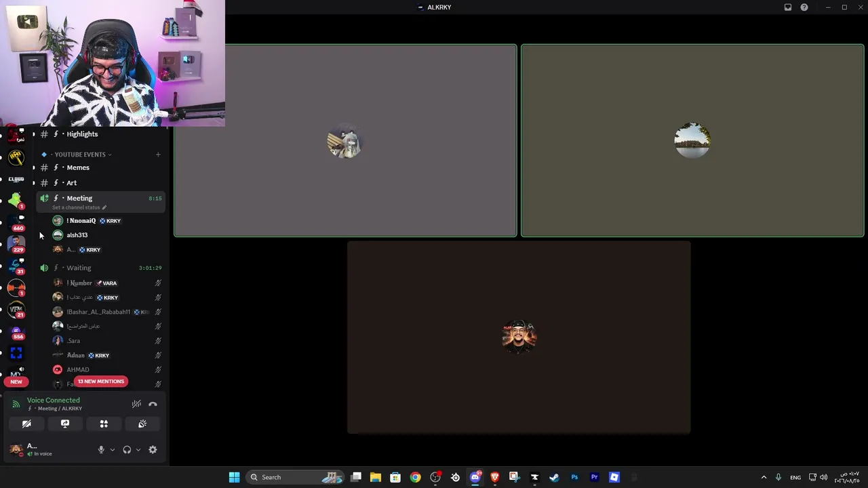Open Photoshop from the taskbar
Image resolution: width=868 pixels, height=488 pixels.
574,477
